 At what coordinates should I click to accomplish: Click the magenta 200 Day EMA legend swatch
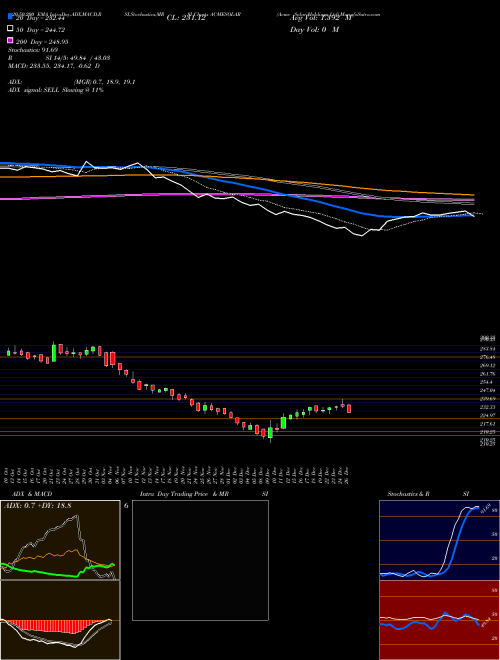pos(10,40)
